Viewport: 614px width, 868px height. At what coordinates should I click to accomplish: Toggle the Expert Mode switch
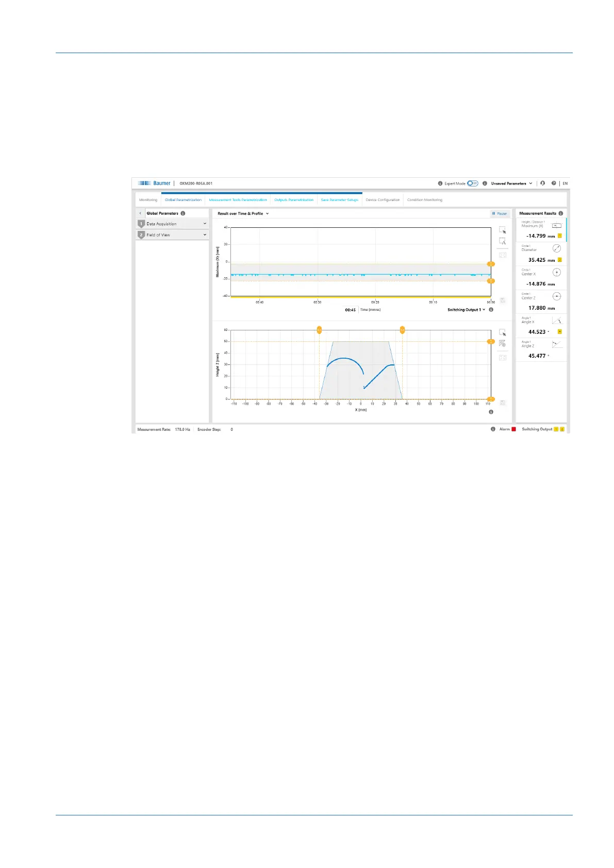pyautogui.click(x=473, y=183)
